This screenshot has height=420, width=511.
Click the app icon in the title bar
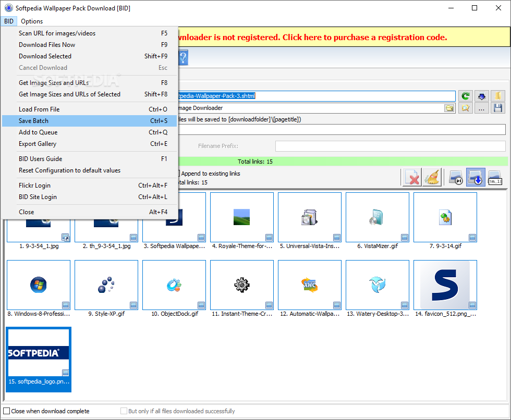pos(9,8)
